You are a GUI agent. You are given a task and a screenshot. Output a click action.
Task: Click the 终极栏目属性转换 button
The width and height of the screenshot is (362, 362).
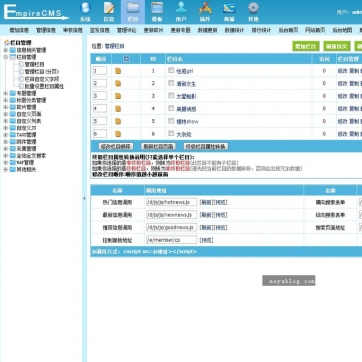(206, 146)
